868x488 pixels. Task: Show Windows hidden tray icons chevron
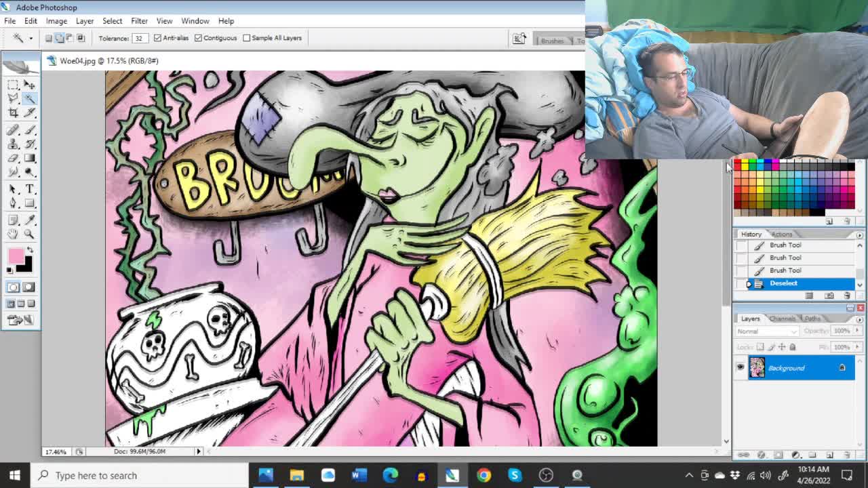(x=689, y=475)
